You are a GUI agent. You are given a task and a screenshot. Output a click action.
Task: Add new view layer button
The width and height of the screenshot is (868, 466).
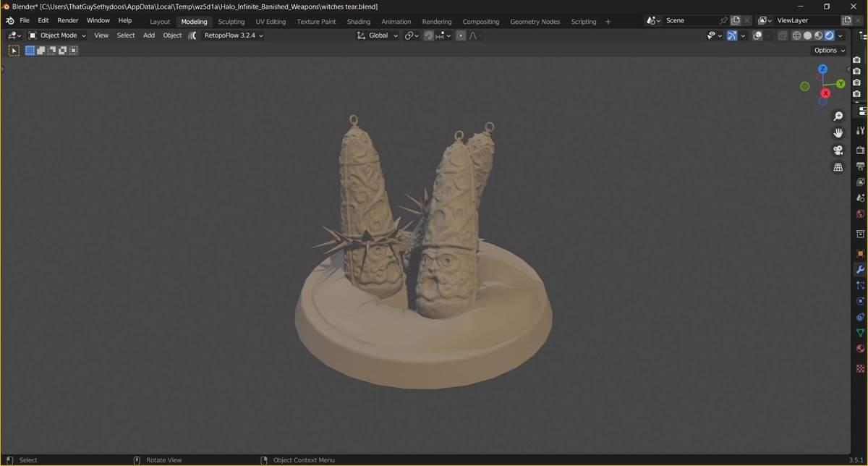846,21
